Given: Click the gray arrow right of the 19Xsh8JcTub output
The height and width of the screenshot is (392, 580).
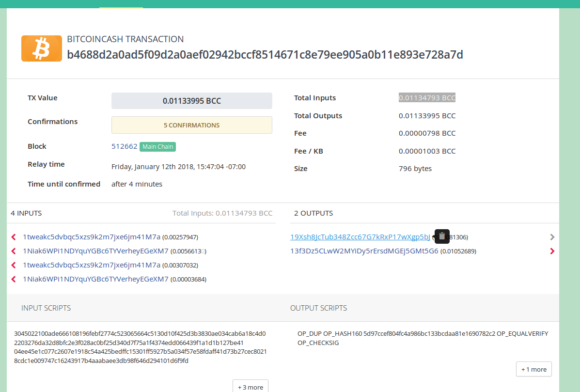Looking at the screenshot, I should coord(552,237).
